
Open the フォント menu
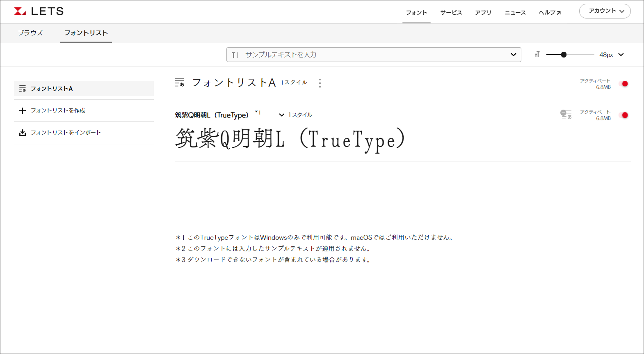(x=416, y=12)
